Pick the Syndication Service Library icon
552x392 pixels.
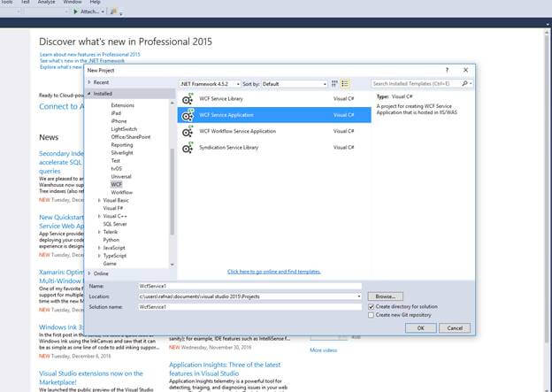[x=188, y=148]
